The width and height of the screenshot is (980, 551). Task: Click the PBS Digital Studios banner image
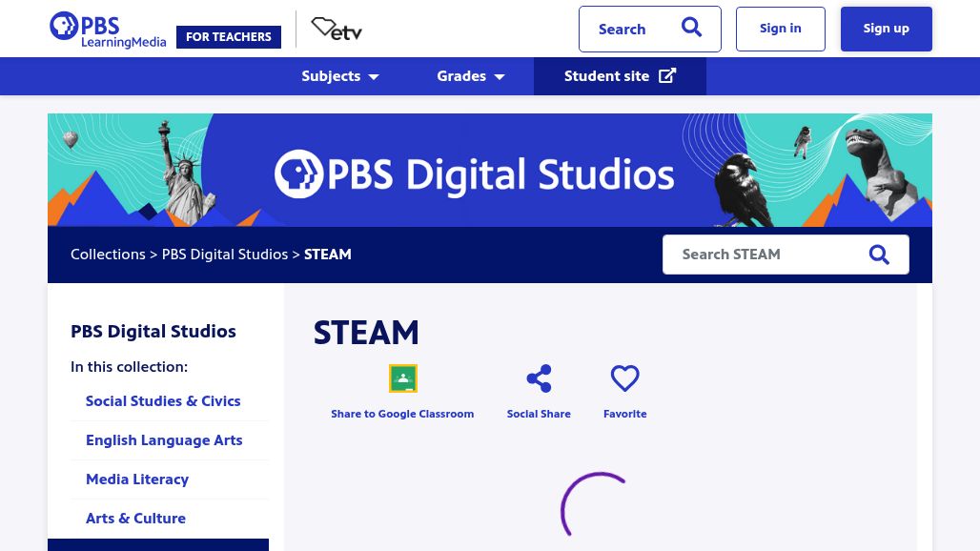490,171
